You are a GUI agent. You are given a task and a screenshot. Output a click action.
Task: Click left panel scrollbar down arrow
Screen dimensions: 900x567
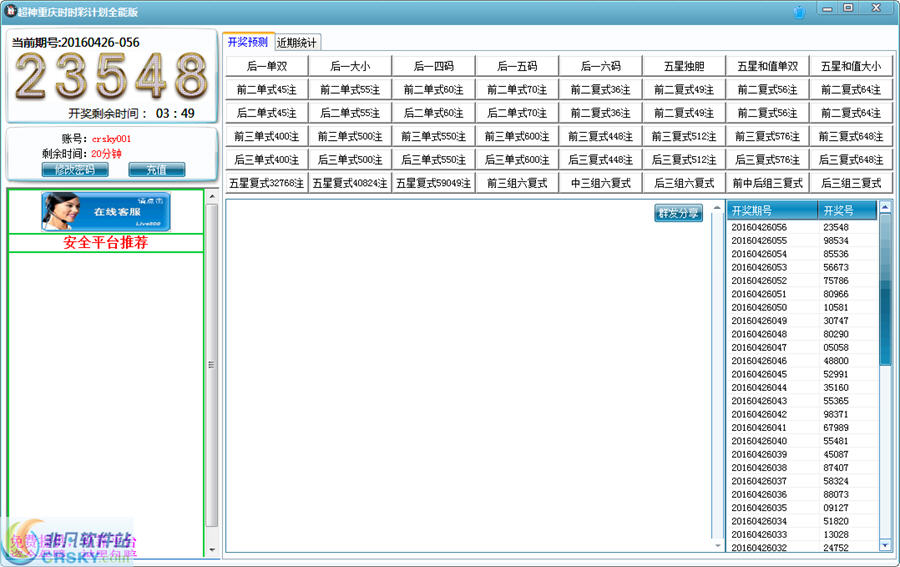point(212,549)
